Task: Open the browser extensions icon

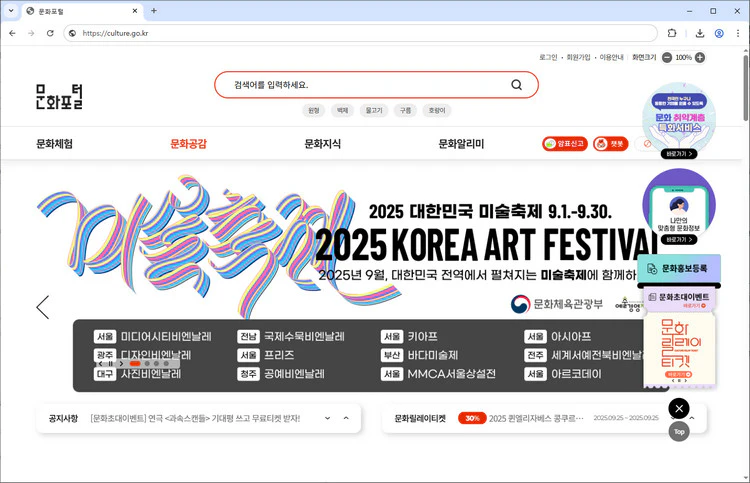Action: click(672, 33)
